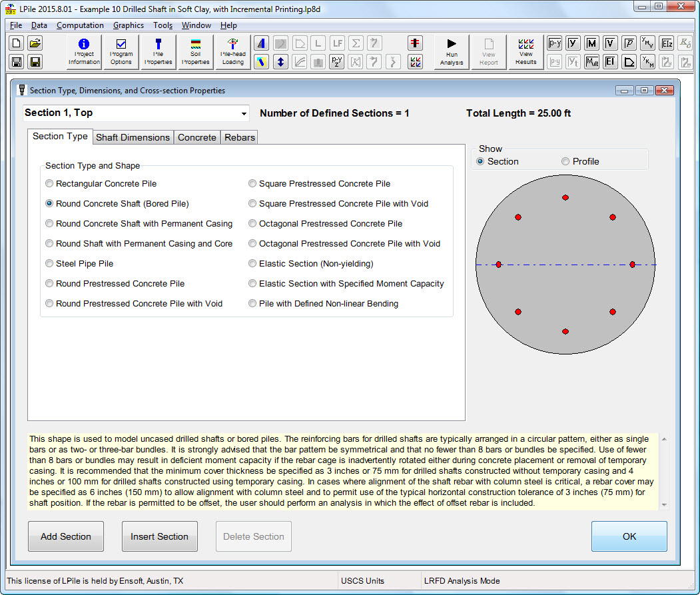Select Rectangular Concrete Pile radio button
The image size is (700, 595).
(x=49, y=184)
